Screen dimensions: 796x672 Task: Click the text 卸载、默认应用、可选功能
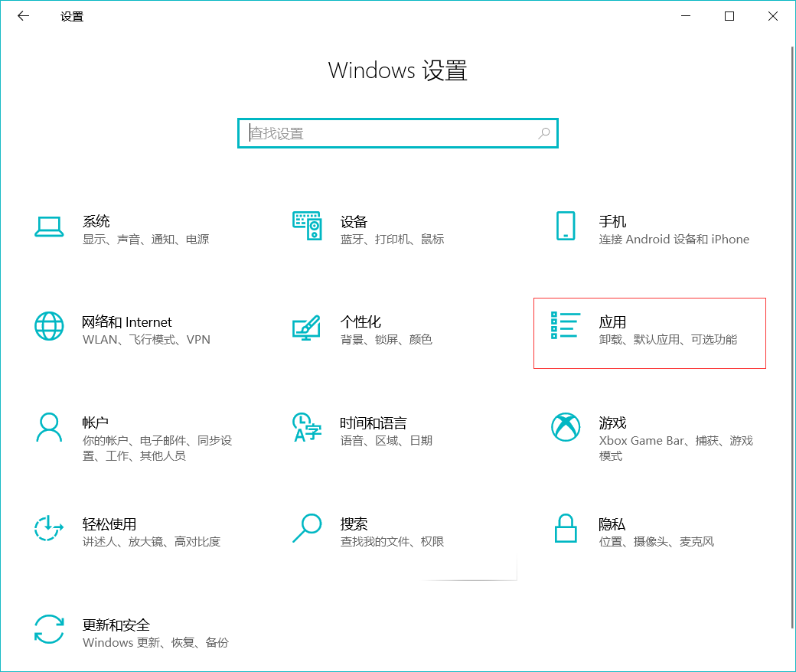point(667,340)
